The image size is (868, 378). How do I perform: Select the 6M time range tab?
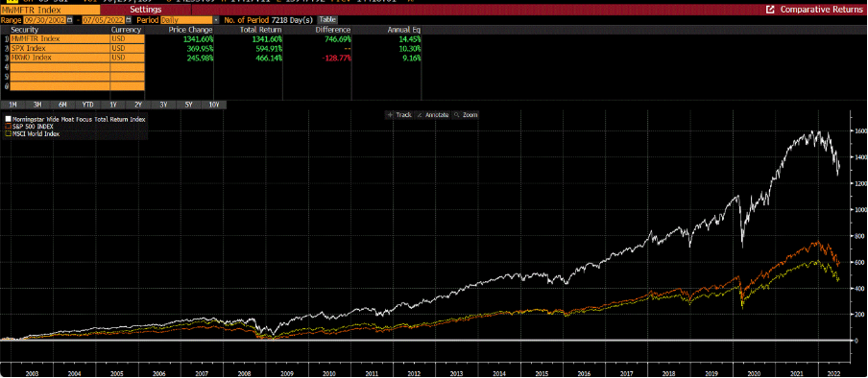click(63, 105)
